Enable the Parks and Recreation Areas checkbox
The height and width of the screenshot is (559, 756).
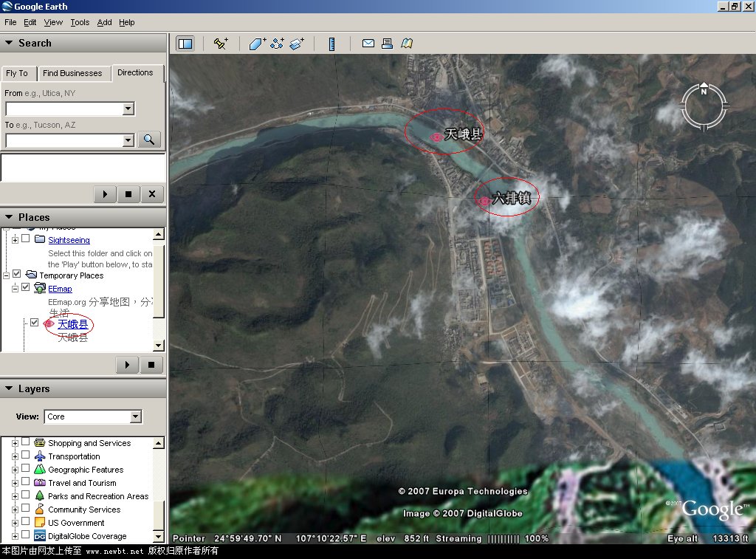[26, 495]
